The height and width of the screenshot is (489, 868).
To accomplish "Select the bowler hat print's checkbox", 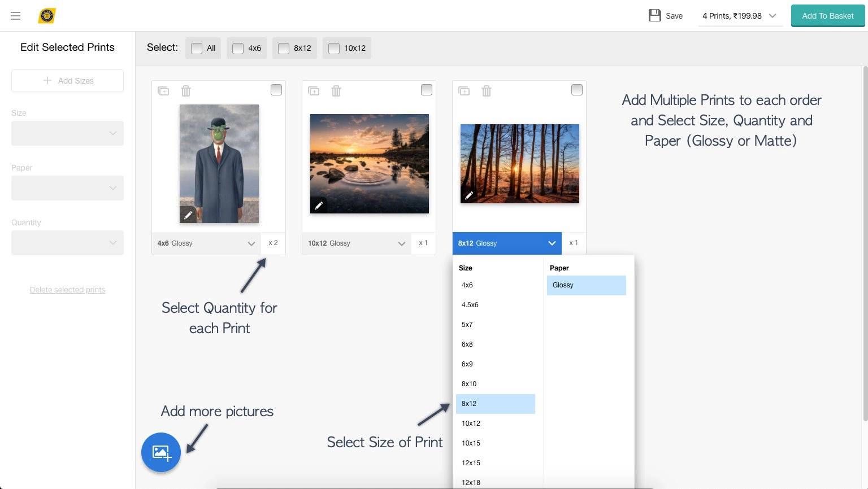I will (x=276, y=90).
